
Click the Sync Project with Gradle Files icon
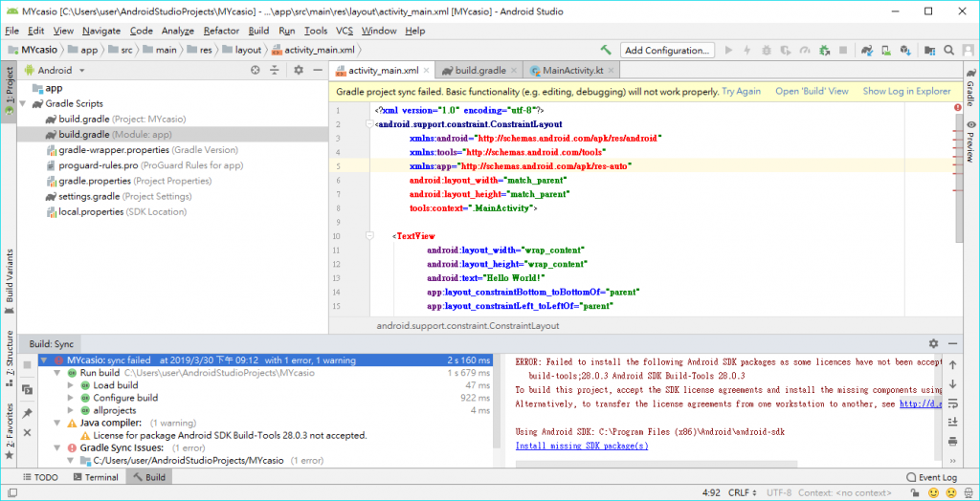pos(867,50)
